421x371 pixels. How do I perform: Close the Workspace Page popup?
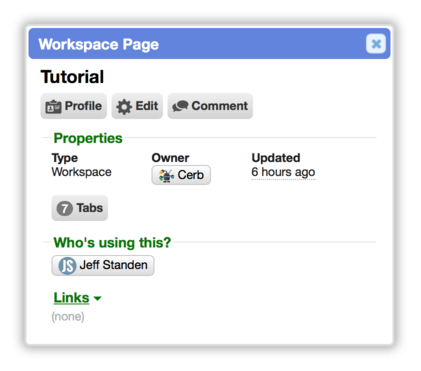pyautogui.click(x=376, y=44)
